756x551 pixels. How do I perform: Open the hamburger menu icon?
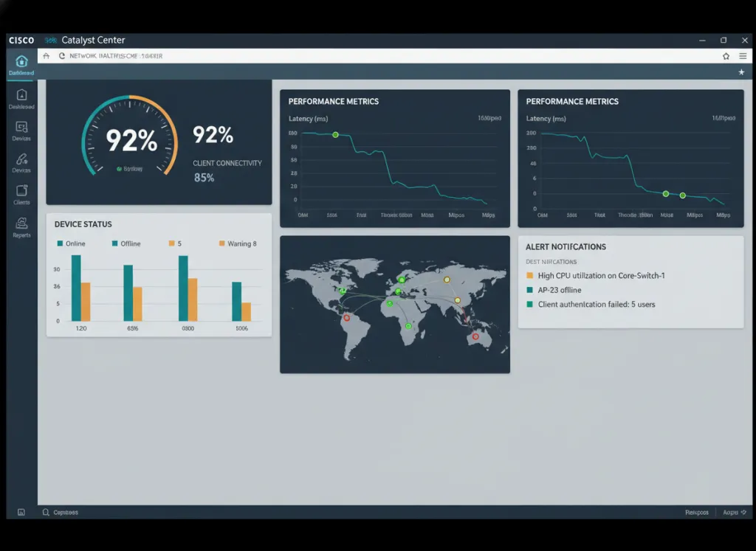[x=743, y=56]
